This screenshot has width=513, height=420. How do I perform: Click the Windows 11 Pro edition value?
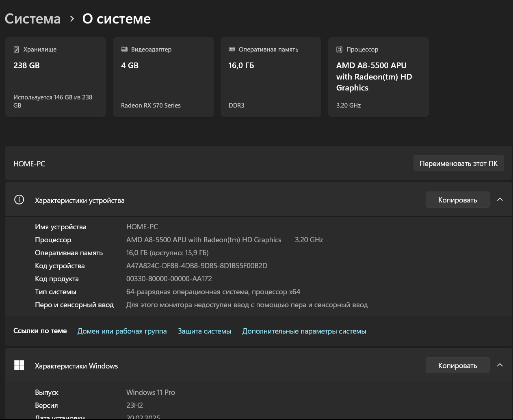point(151,392)
